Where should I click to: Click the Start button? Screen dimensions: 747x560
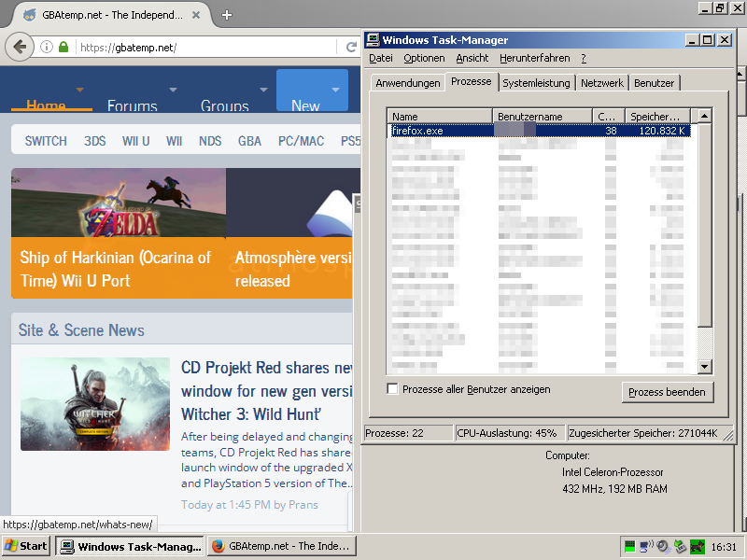(x=26, y=546)
